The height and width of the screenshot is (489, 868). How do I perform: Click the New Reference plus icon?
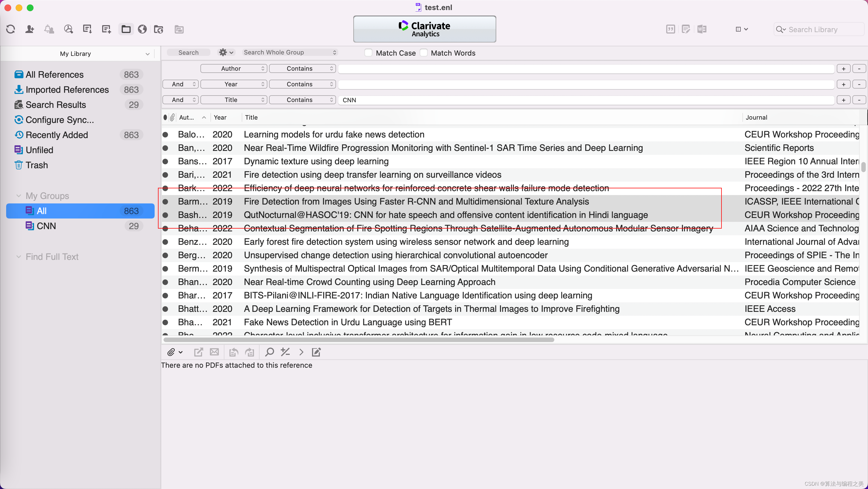pos(106,29)
